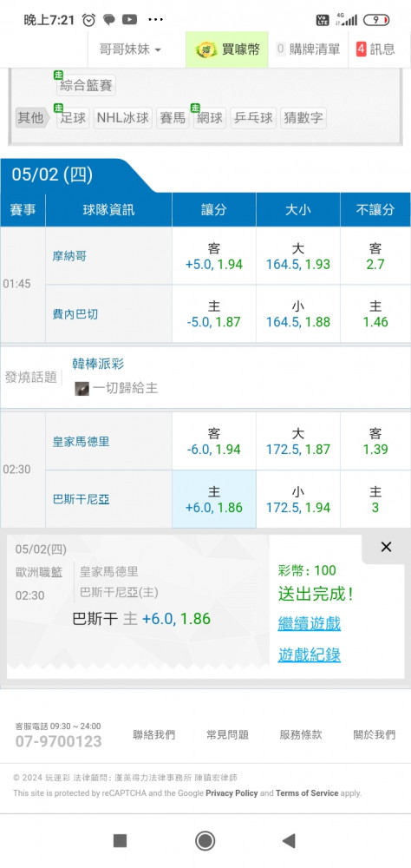Viewport: 411px width, 868px height.
Task: Pick 大 164.5, 1.93 over bet
Action: click(298, 256)
